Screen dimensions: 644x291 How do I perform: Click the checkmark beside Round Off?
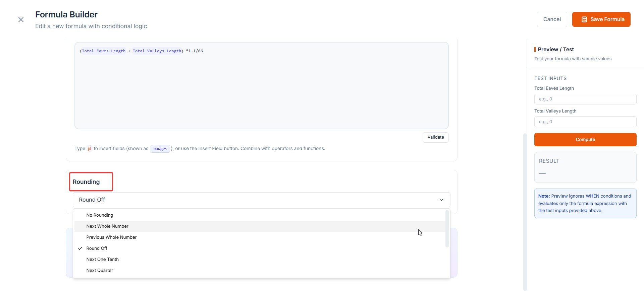pos(80,248)
